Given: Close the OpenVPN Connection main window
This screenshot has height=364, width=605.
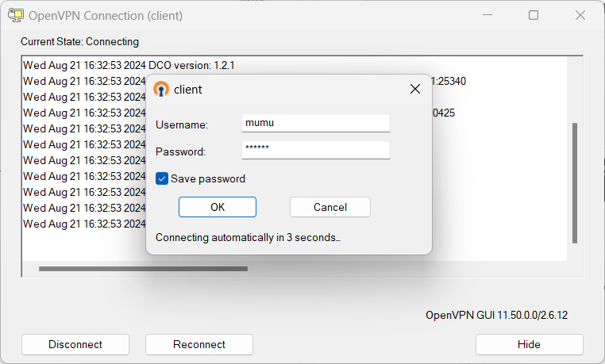Looking at the screenshot, I should pos(580,15).
